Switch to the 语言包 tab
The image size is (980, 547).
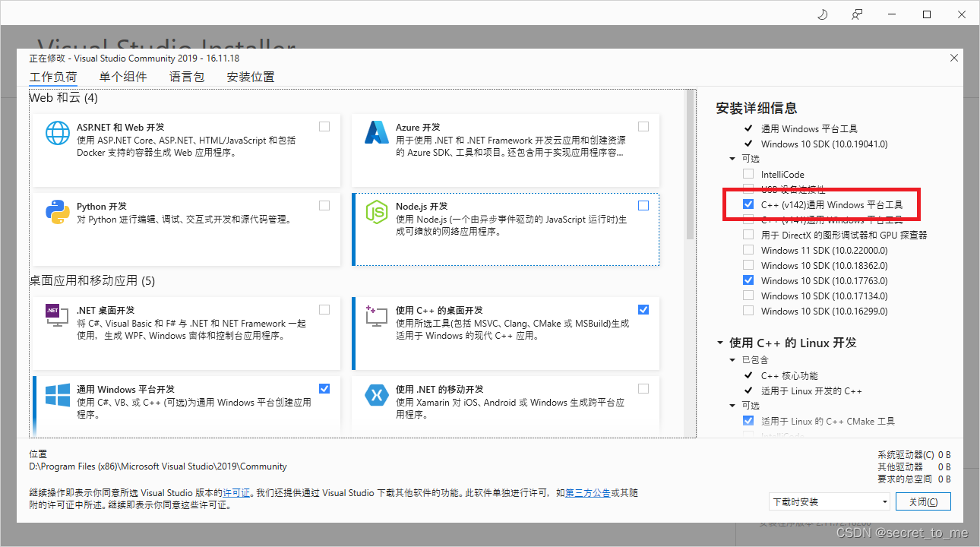187,77
